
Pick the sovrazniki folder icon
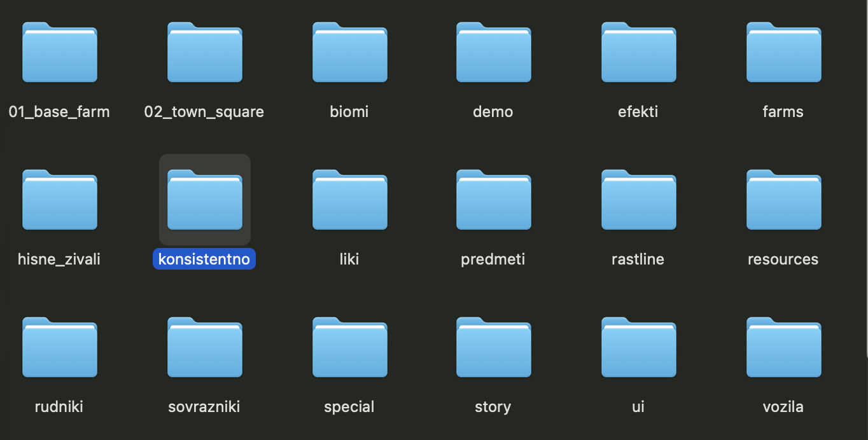pyautogui.click(x=204, y=348)
